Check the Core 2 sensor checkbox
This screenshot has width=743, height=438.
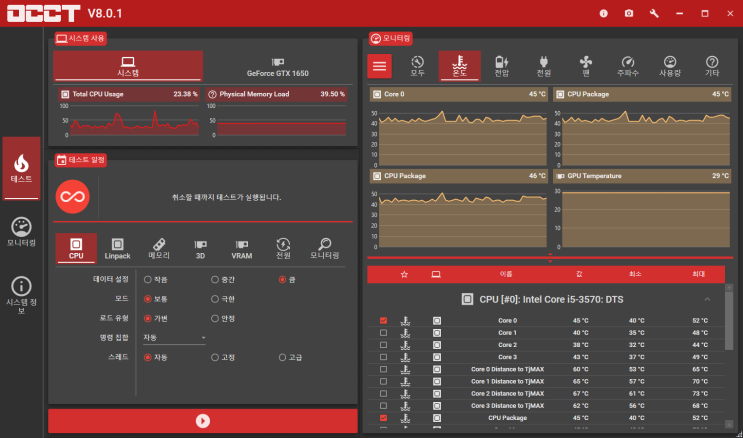(383, 345)
